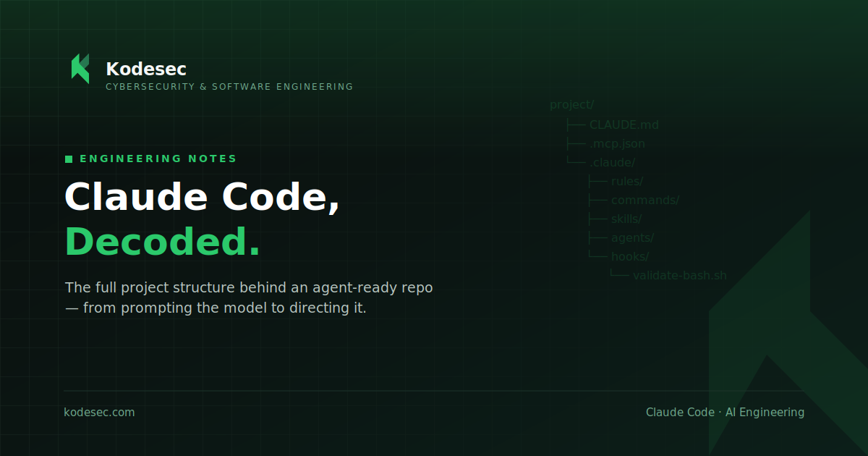The width and height of the screenshot is (868, 456).
Task: Click the Kodesec brand name
Action: pos(146,69)
